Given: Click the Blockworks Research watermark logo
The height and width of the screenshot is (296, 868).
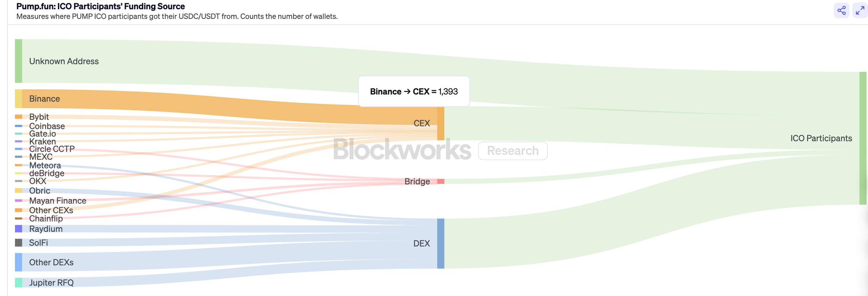Looking at the screenshot, I should tap(402, 150).
